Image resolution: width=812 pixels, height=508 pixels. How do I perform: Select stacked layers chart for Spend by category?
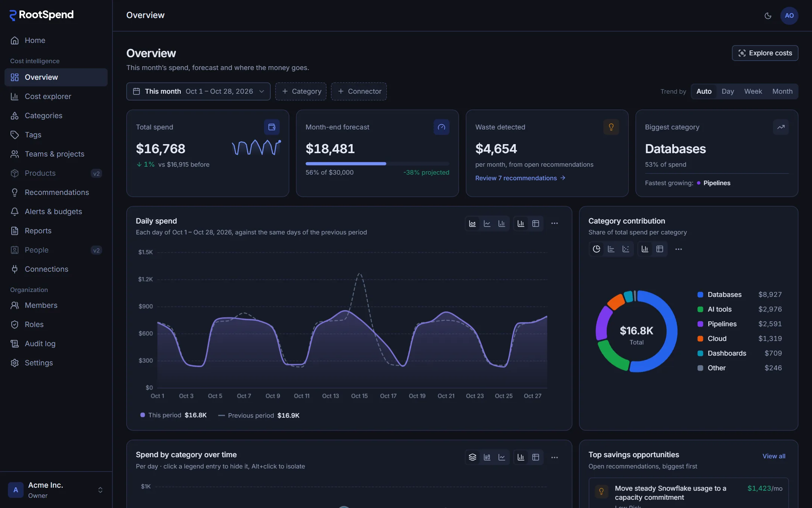pos(473,457)
